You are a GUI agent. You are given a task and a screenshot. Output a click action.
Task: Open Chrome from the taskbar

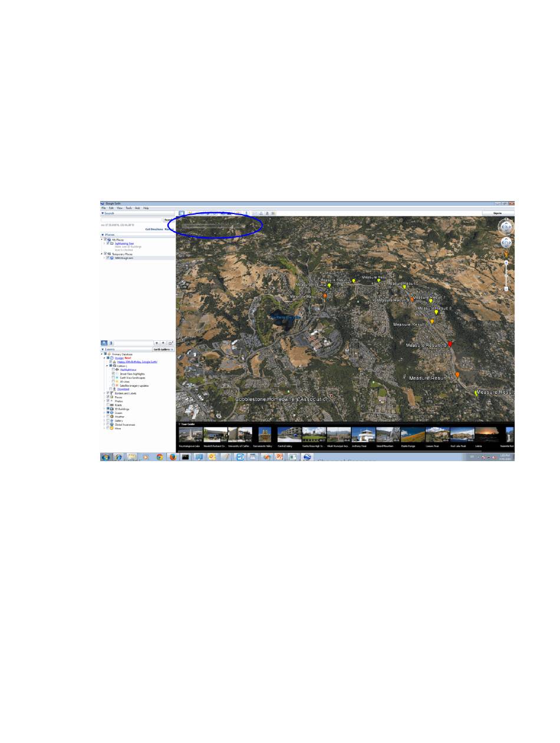point(160,456)
